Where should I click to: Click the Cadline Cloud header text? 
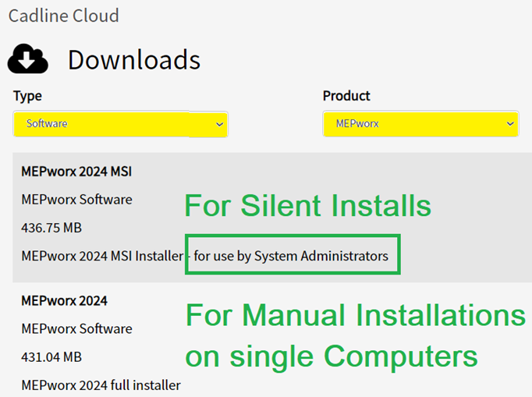[64, 16]
